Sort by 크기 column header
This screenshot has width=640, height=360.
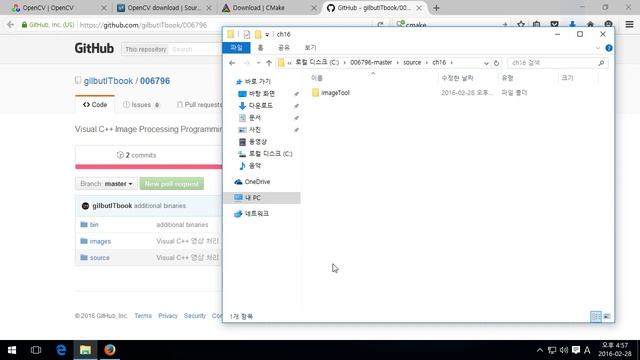(x=567, y=78)
